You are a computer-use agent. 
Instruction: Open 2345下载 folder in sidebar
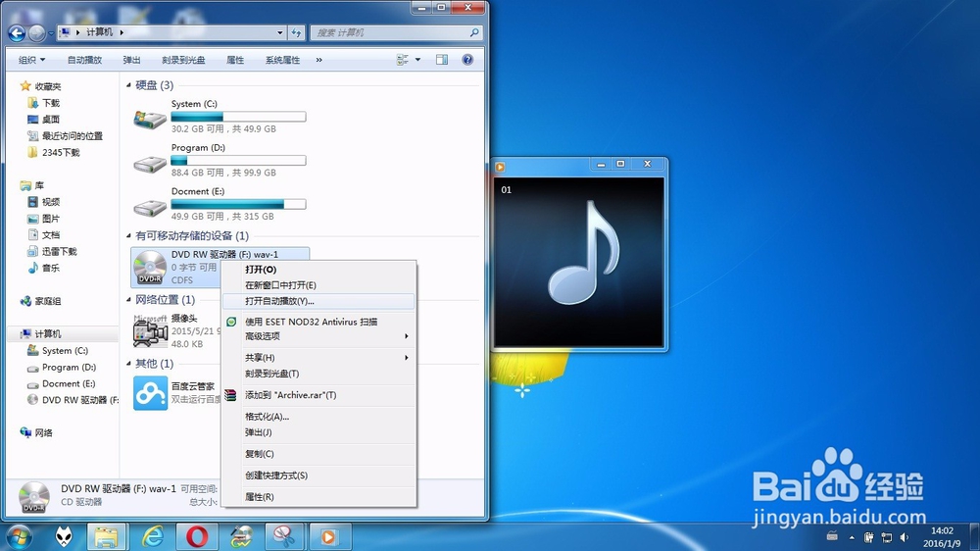click(61, 152)
